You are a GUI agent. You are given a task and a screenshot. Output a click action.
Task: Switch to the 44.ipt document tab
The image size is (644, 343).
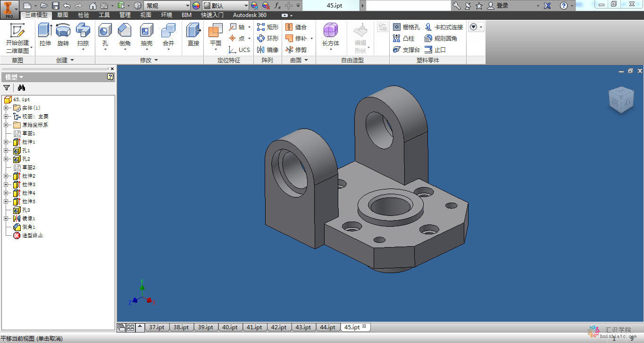[x=327, y=327]
